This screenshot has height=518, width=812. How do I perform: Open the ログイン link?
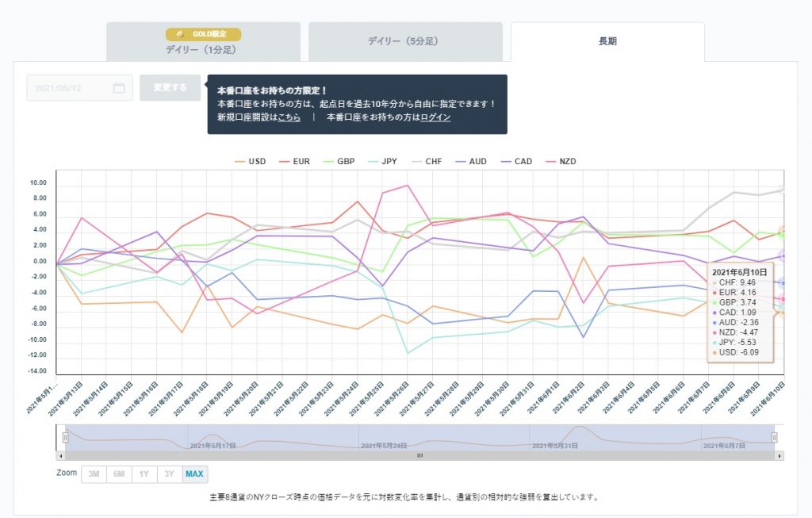point(435,117)
